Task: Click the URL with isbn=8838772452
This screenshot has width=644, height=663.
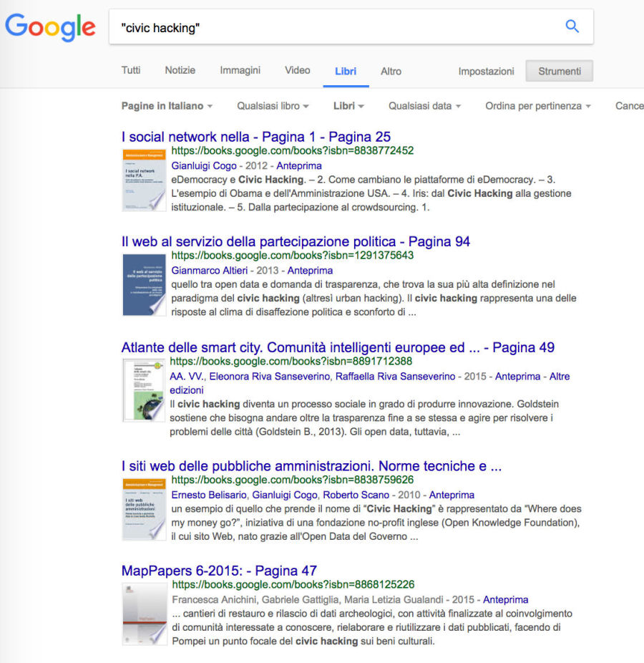Action: tap(293, 150)
